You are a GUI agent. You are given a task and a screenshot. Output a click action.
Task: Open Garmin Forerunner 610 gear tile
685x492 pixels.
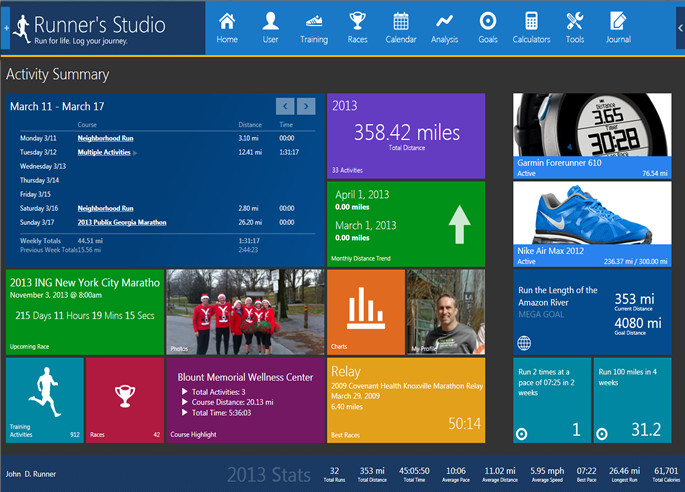pyautogui.click(x=592, y=136)
